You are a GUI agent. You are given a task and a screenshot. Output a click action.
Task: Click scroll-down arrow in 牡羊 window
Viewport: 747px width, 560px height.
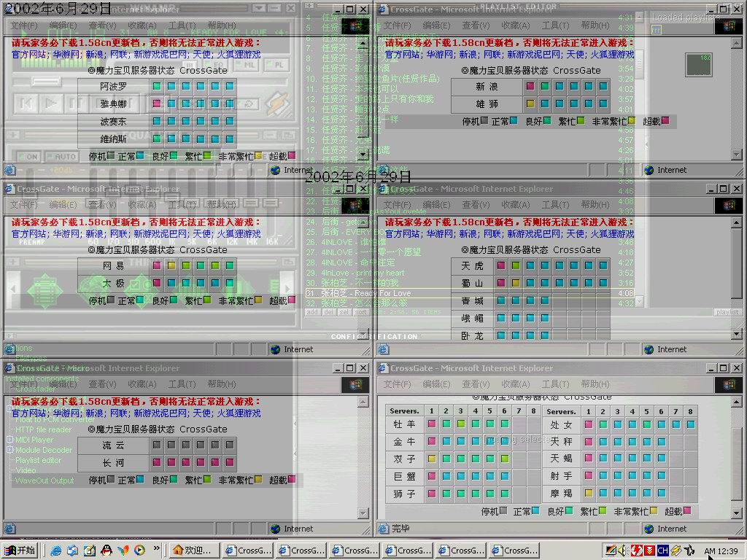[736, 513]
